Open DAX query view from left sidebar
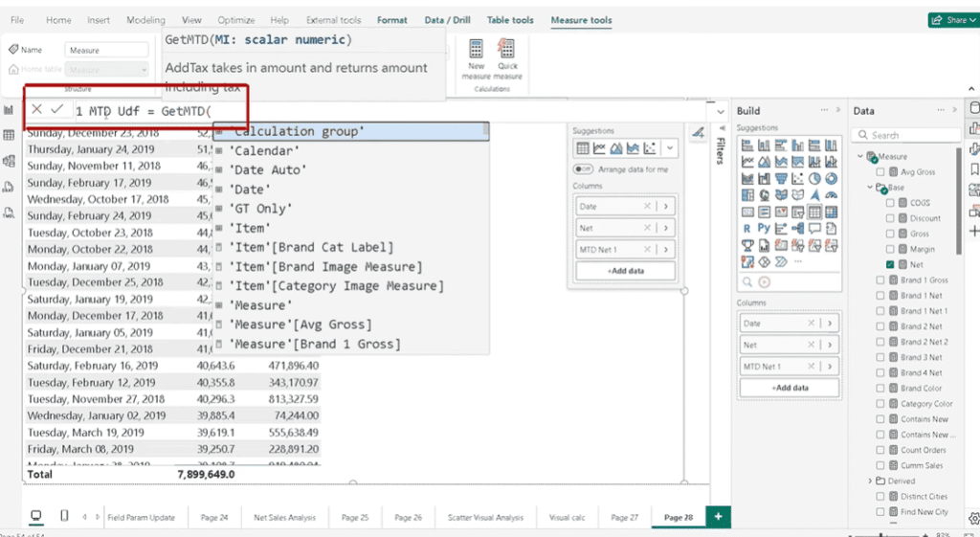Image resolution: width=980 pixels, height=537 pixels. tap(9, 187)
